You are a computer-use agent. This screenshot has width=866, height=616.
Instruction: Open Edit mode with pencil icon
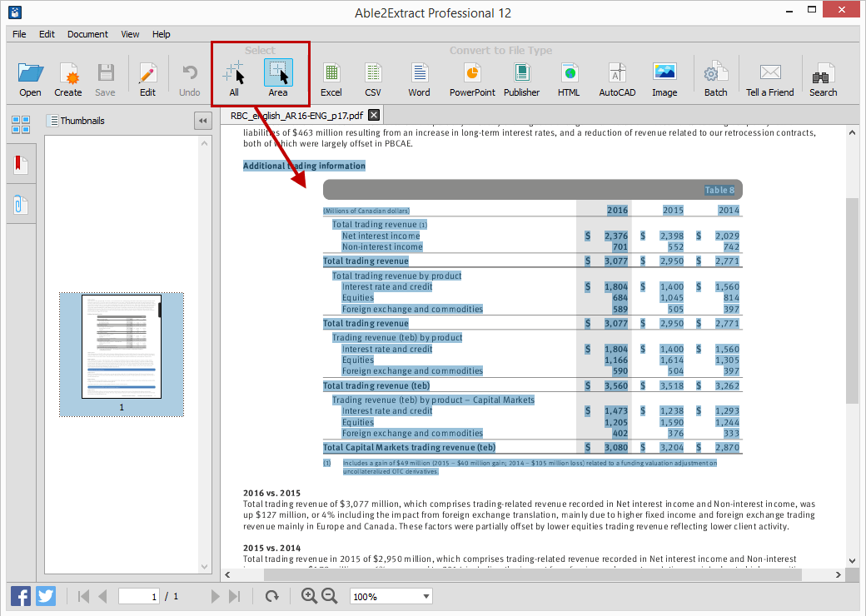click(147, 73)
